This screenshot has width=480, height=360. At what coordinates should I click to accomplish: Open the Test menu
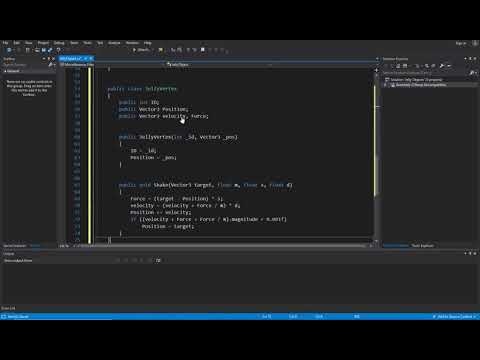100,43
